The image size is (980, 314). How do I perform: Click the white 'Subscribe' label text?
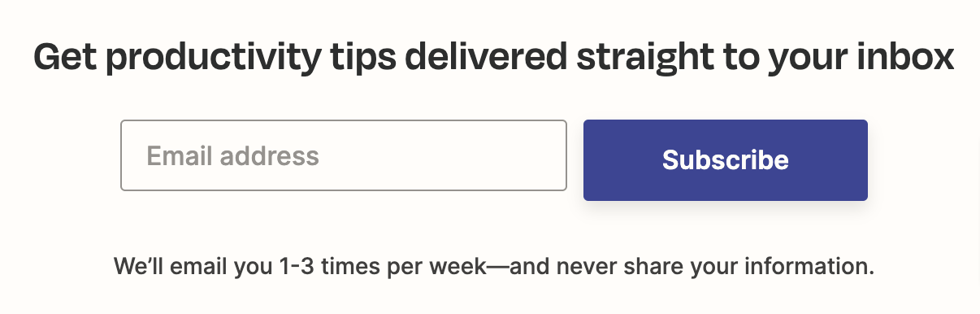coord(725,159)
